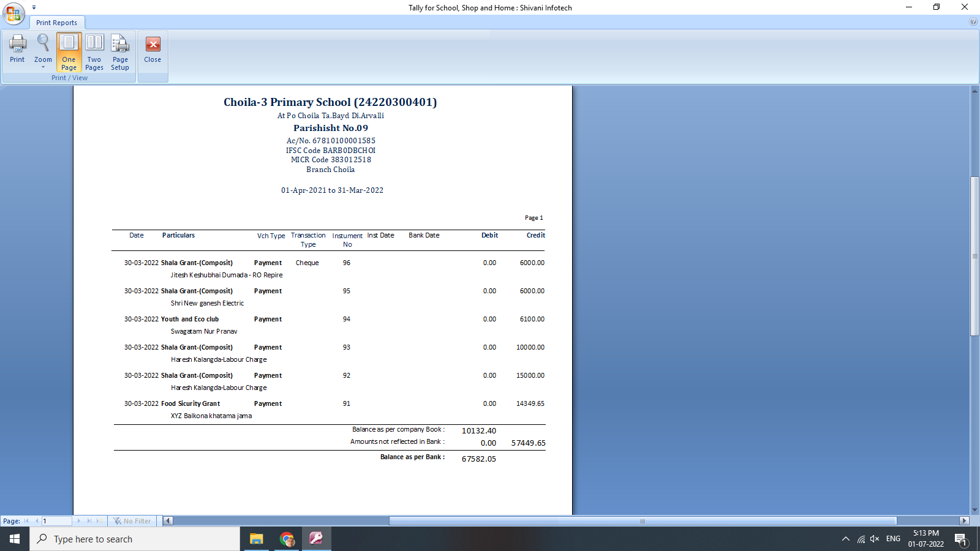980x551 pixels.
Task: Switch to Two Pages view
Action: 94,51
